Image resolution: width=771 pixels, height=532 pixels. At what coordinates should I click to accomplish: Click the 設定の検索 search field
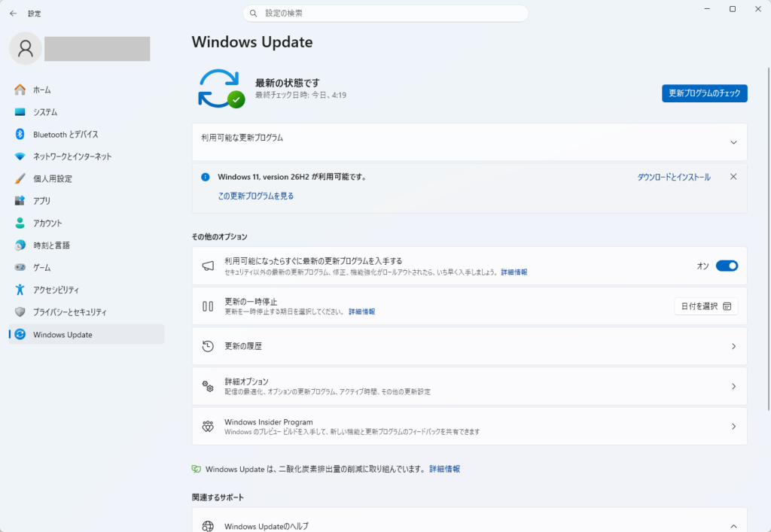click(385, 14)
